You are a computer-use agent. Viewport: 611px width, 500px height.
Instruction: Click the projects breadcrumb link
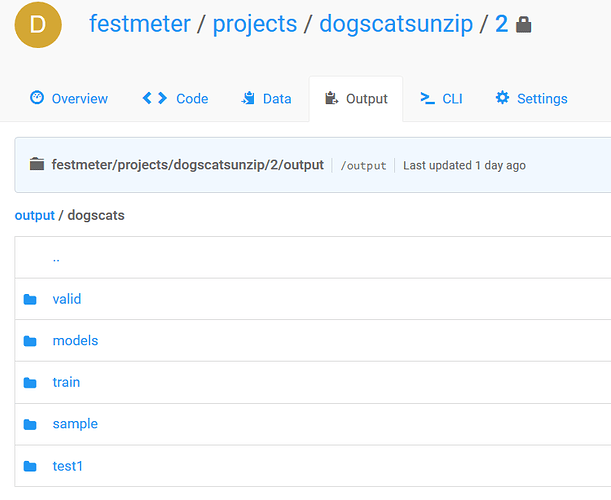pos(253,24)
